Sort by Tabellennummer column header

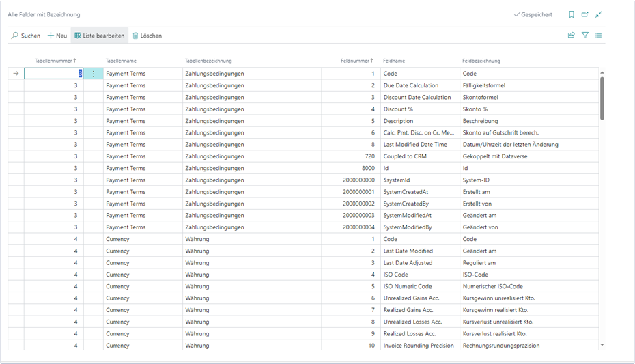coord(55,61)
